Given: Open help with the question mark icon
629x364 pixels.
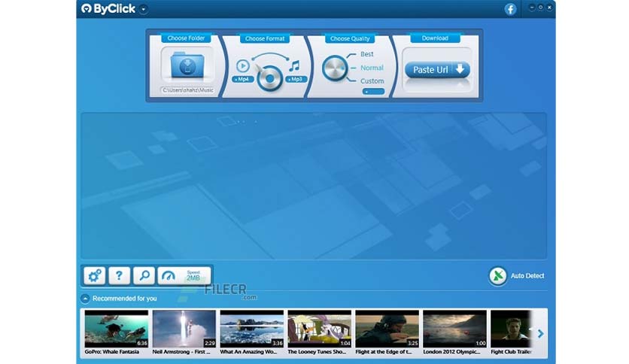Looking at the screenshot, I should 119,276.
